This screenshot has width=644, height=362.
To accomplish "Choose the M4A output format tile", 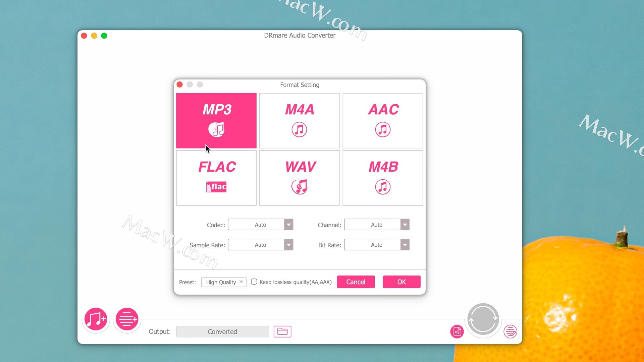I will click(x=299, y=121).
